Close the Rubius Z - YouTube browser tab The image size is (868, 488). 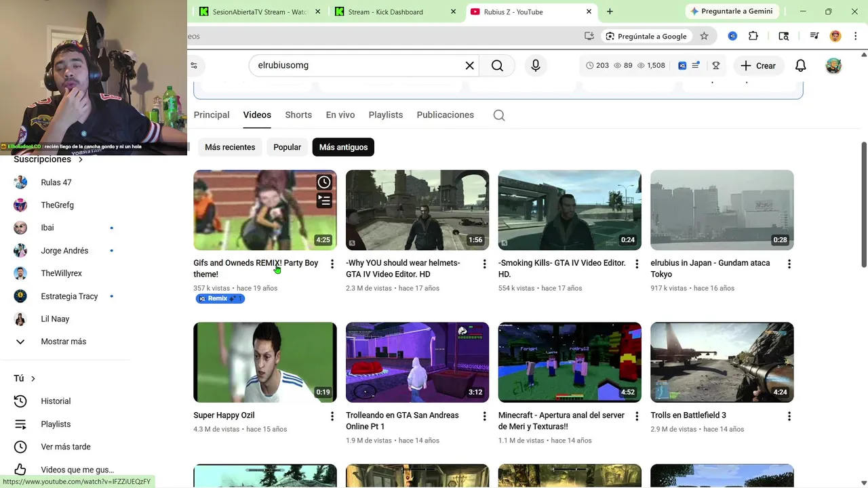589,12
